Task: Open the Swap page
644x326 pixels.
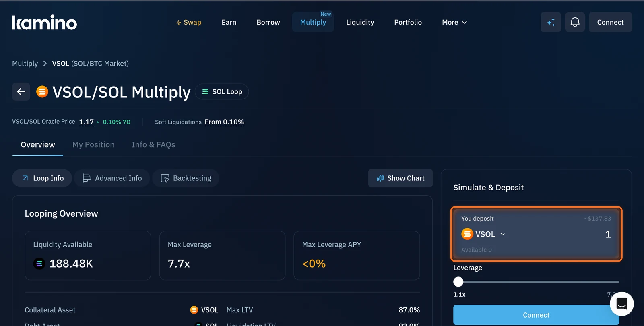Action: pos(188,22)
